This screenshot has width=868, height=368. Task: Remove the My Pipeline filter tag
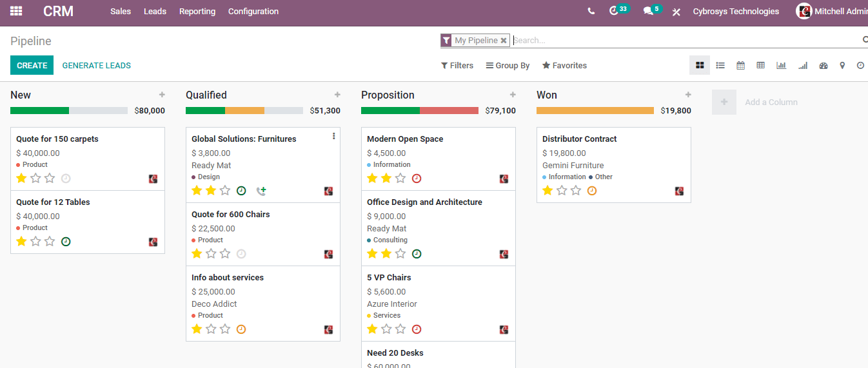point(504,41)
